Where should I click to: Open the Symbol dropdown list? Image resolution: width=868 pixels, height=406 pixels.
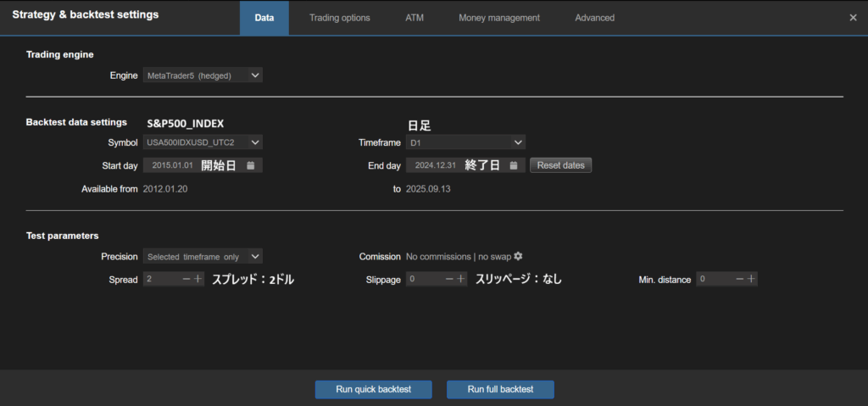203,142
